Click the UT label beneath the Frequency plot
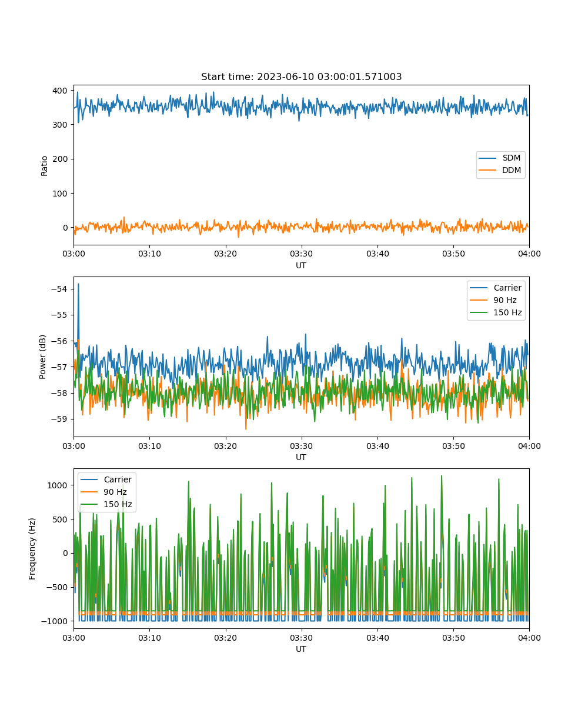Screen dimensions: 588x706 301,649
